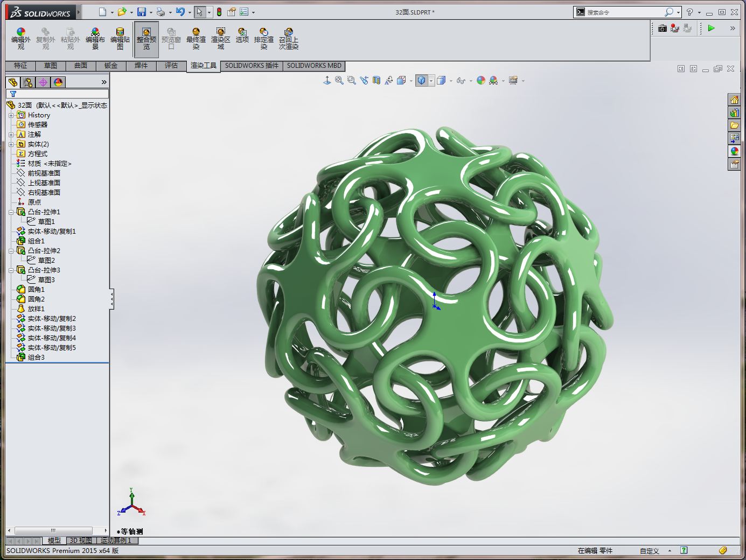
Task: Select 前视基准面 plane in the tree
Action: click(x=44, y=173)
